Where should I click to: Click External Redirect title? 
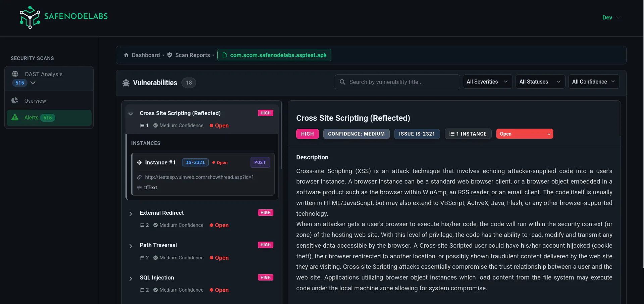(162, 213)
